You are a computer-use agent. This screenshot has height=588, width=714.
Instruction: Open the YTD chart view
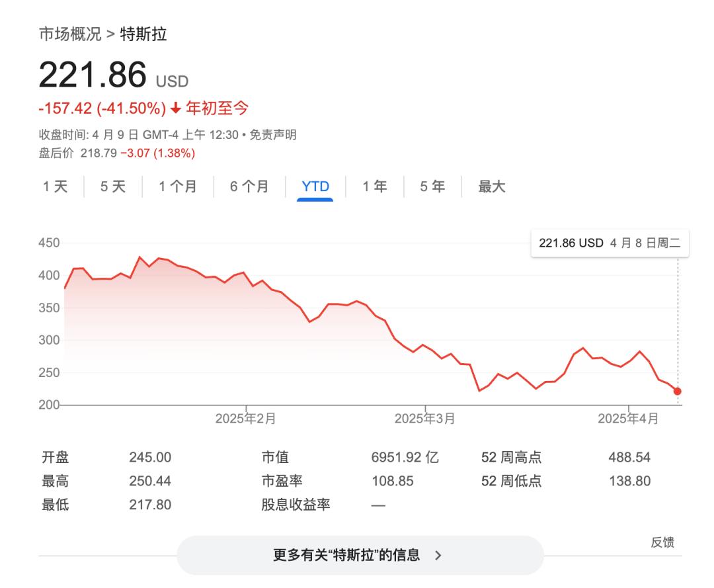pos(315,187)
